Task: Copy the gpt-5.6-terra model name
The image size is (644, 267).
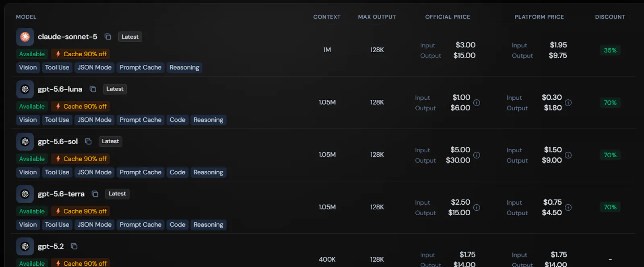Action: point(95,194)
